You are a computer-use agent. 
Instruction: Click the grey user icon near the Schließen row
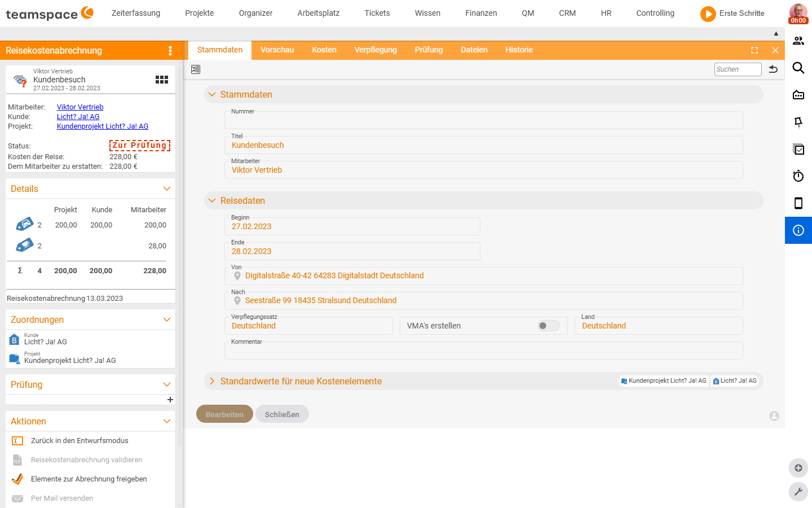coord(774,416)
